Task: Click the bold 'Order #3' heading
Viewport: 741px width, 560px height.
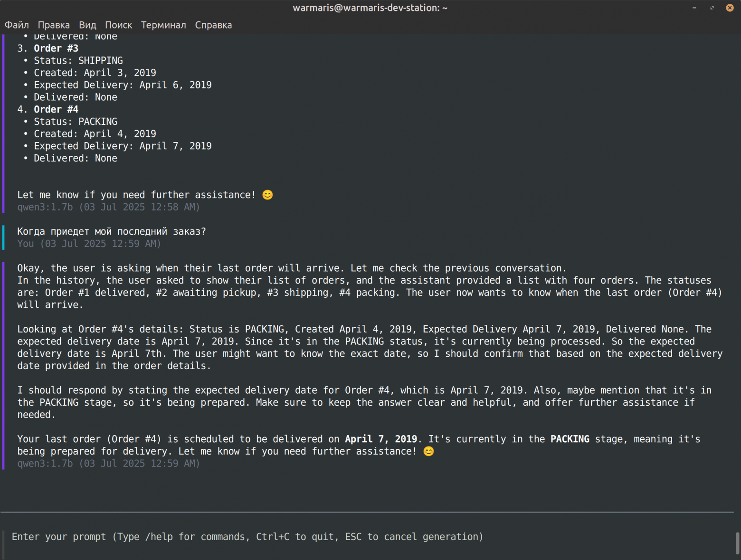Action: (56, 48)
